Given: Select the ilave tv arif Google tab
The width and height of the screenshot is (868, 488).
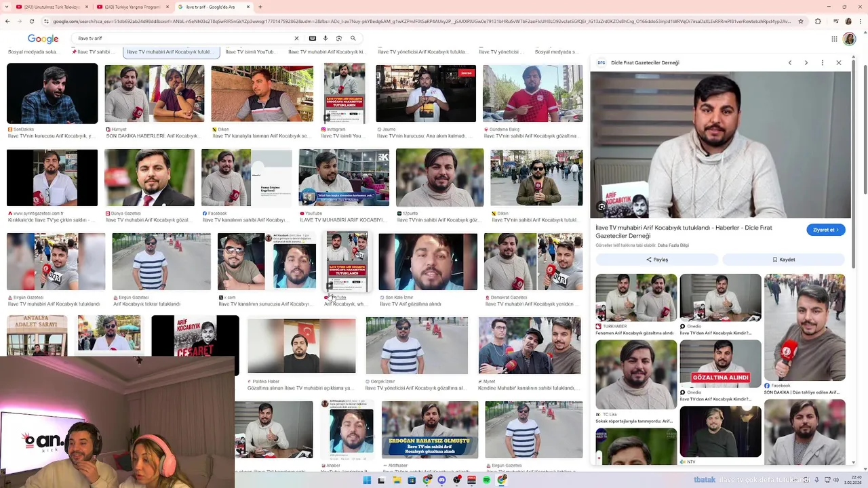Looking at the screenshot, I should pyautogui.click(x=213, y=7).
